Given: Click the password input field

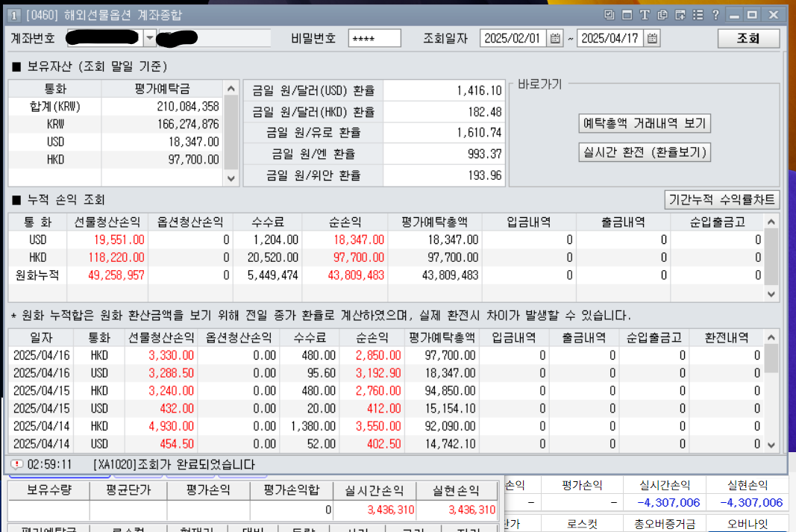Looking at the screenshot, I should (375, 39).
